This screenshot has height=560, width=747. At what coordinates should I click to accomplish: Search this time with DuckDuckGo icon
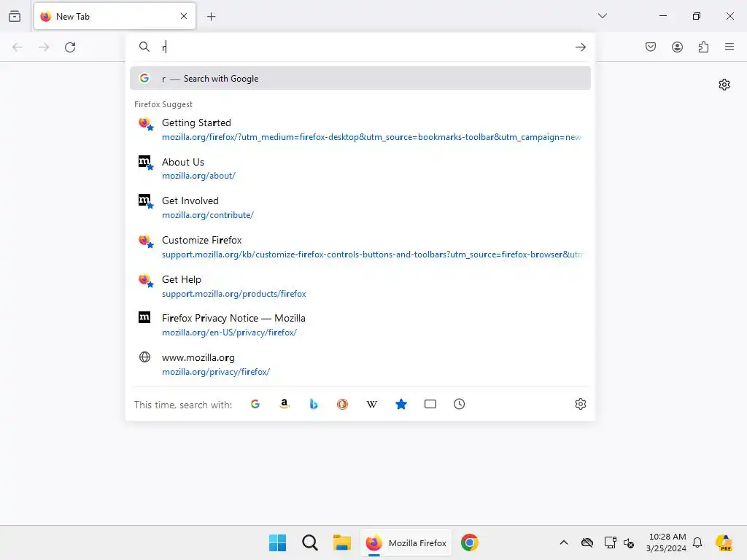[x=343, y=404]
